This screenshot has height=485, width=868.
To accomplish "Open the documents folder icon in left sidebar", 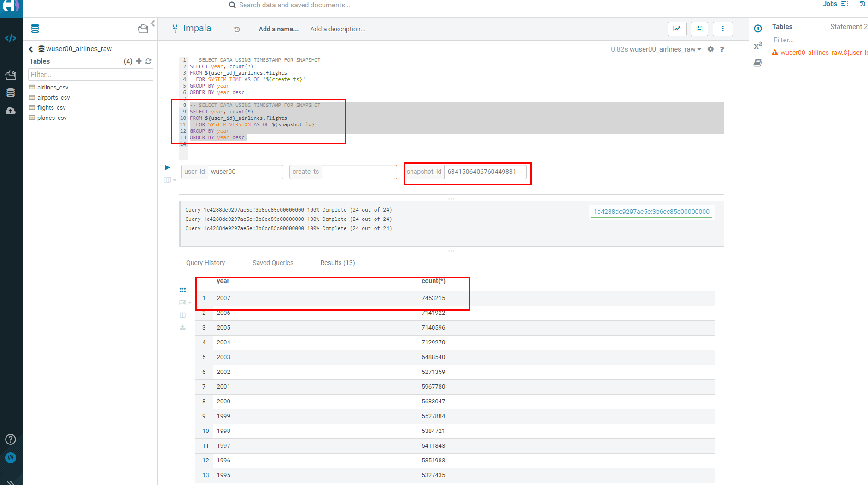I will pyautogui.click(x=11, y=75).
